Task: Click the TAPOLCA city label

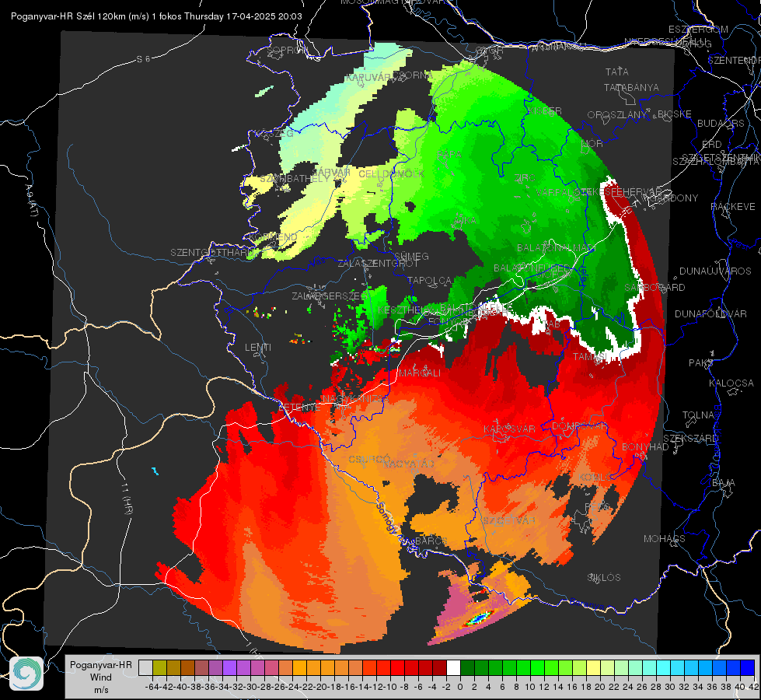Action: (430, 281)
